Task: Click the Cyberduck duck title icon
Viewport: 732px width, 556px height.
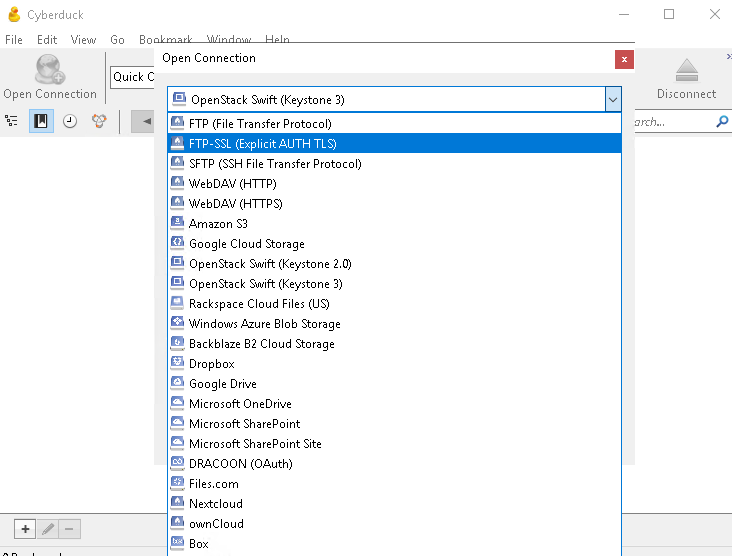Action: 14,14
